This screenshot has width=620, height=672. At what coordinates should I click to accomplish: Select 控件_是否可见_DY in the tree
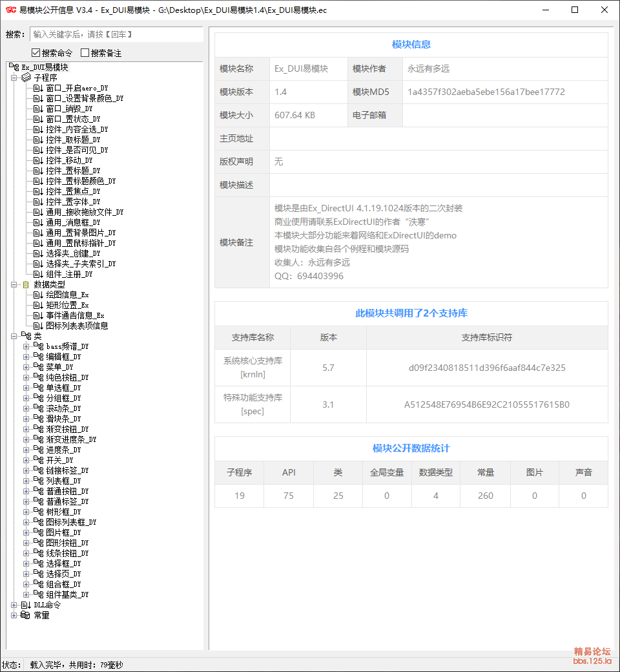(x=77, y=150)
